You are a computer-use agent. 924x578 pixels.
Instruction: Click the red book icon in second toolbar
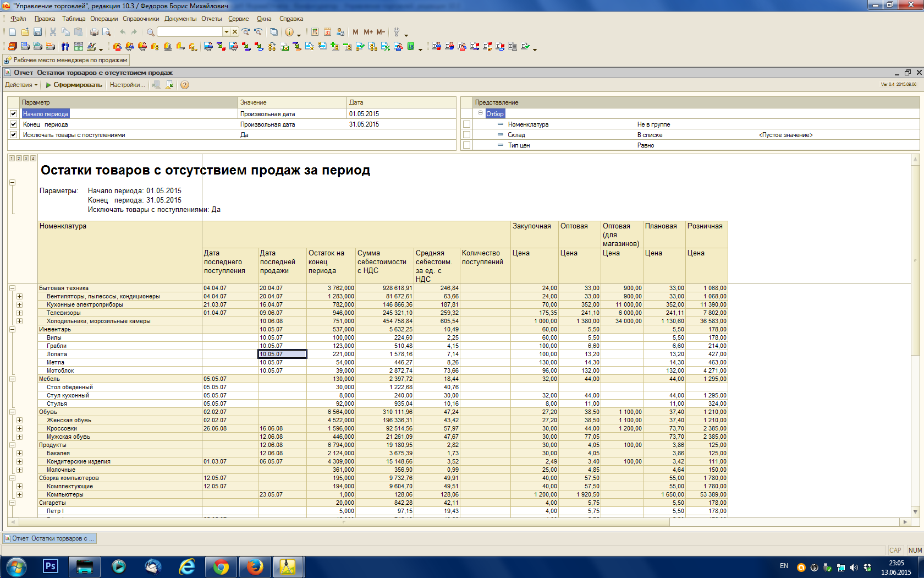tap(12, 46)
